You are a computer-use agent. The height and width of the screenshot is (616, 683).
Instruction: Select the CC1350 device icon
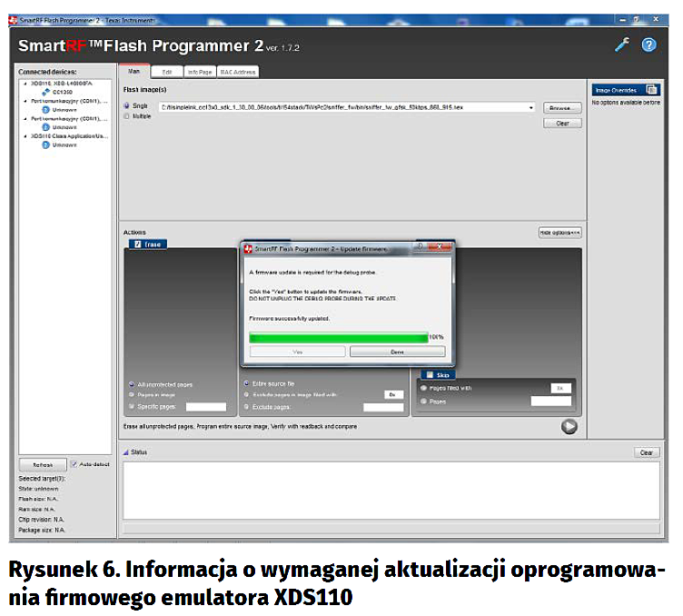click(46, 92)
